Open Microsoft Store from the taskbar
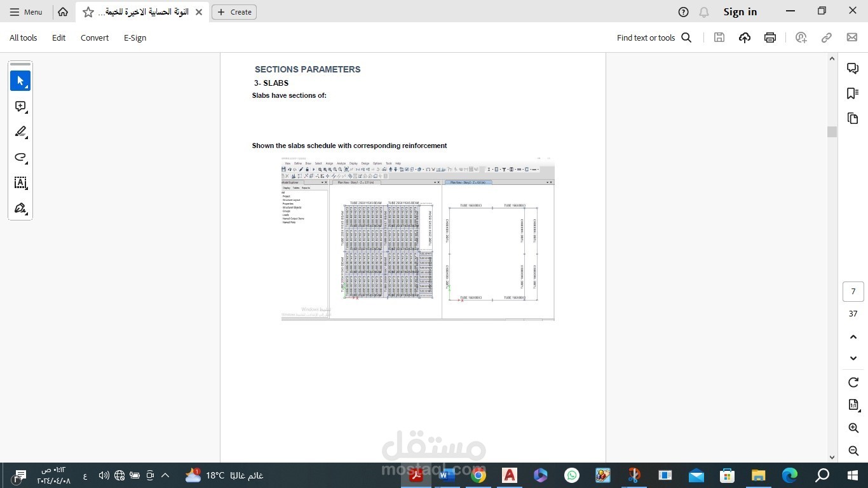Image resolution: width=868 pixels, height=488 pixels. [x=728, y=475]
